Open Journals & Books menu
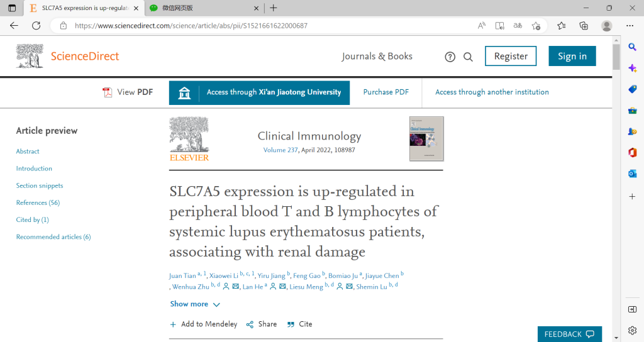This screenshot has height=342, width=644. [377, 56]
